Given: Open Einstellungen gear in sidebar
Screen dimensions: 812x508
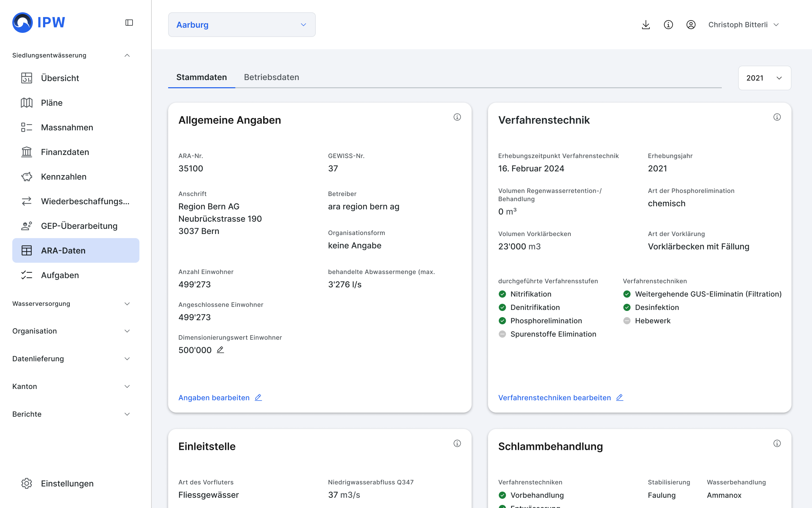Looking at the screenshot, I should [27, 483].
